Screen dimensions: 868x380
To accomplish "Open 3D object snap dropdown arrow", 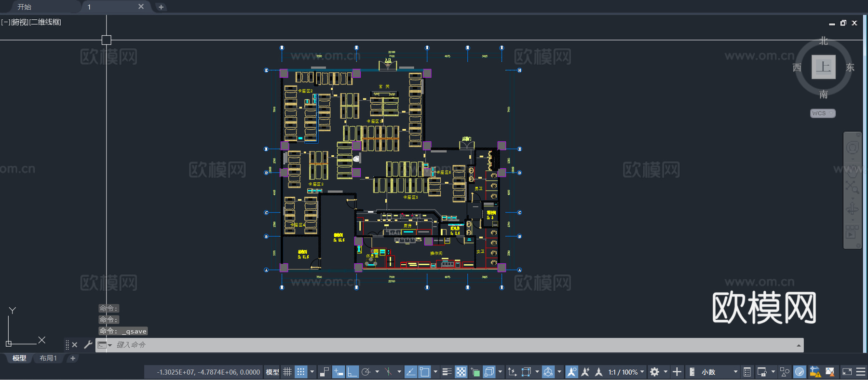I will click(x=500, y=372).
